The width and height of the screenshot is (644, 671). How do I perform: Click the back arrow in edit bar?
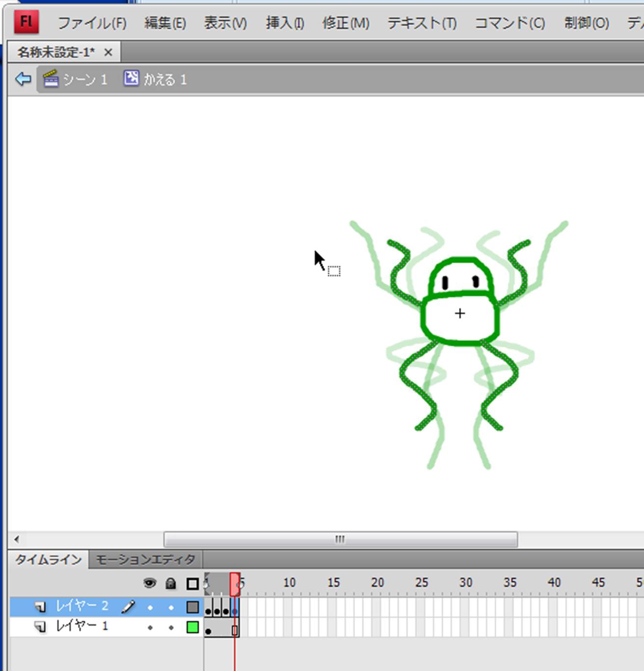[x=23, y=79]
